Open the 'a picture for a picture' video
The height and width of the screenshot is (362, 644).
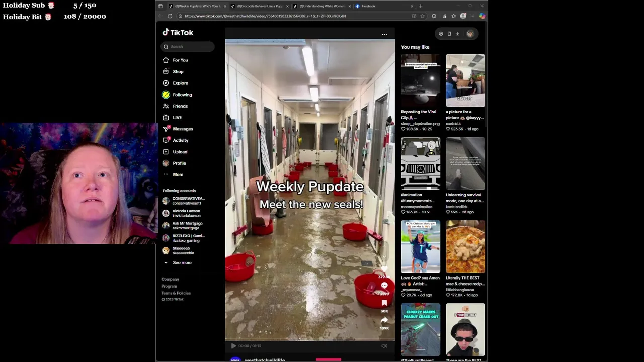coord(465,80)
